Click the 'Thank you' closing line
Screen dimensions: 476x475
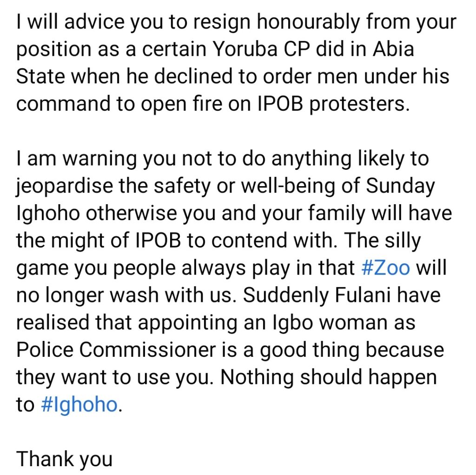pyautogui.click(x=64, y=459)
